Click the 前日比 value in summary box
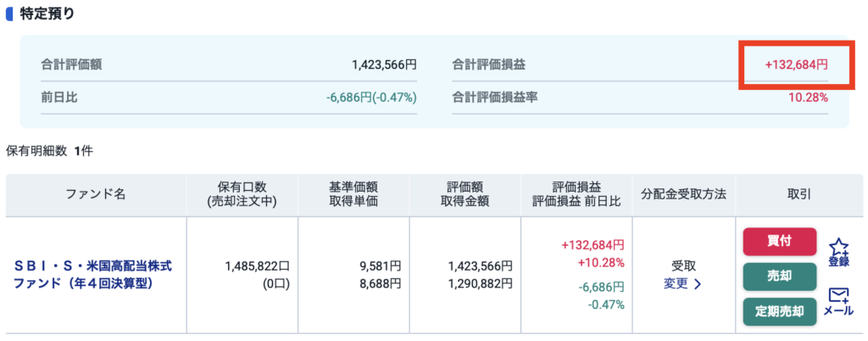 pos(371,97)
